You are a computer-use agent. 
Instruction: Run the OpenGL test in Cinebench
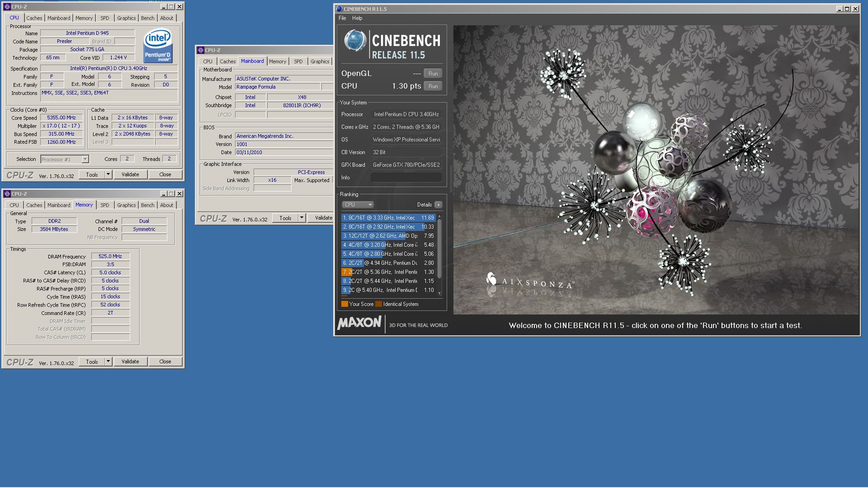pyautogui.click(x=433, y=73)
